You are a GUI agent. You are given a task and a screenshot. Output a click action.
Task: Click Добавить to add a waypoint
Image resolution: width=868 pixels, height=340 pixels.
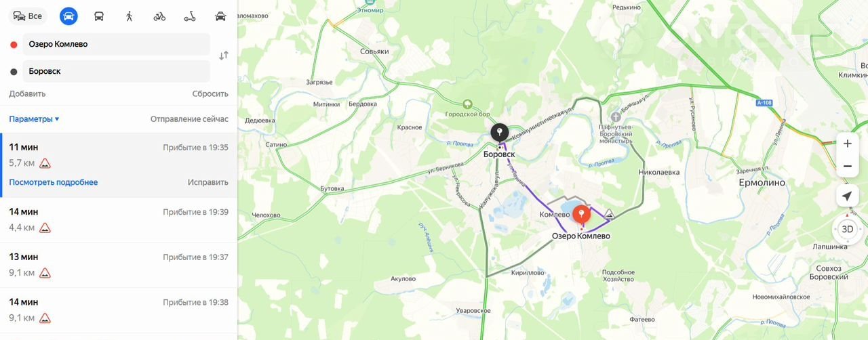(27, 94)
